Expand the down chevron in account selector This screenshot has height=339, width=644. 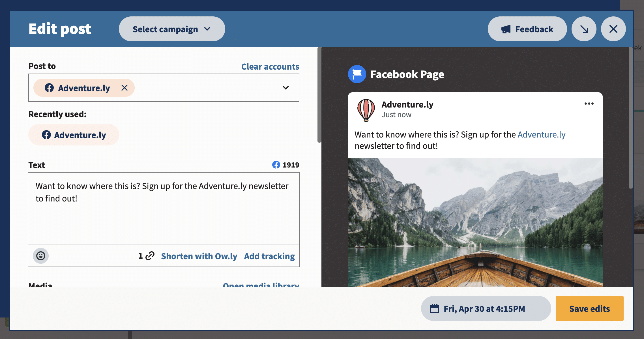click(285, 88)
